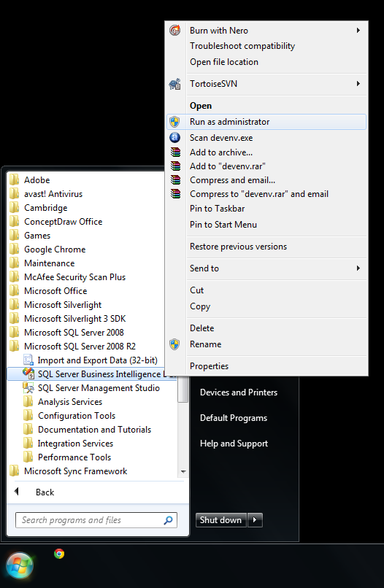
Task: Open Default Programs
Action: click(x=234, y=418)
